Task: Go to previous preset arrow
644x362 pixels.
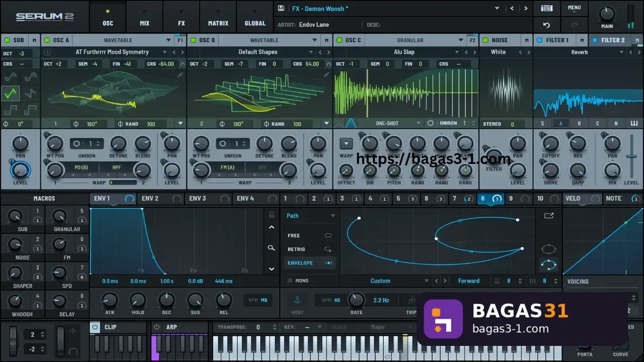Action: 512,9
